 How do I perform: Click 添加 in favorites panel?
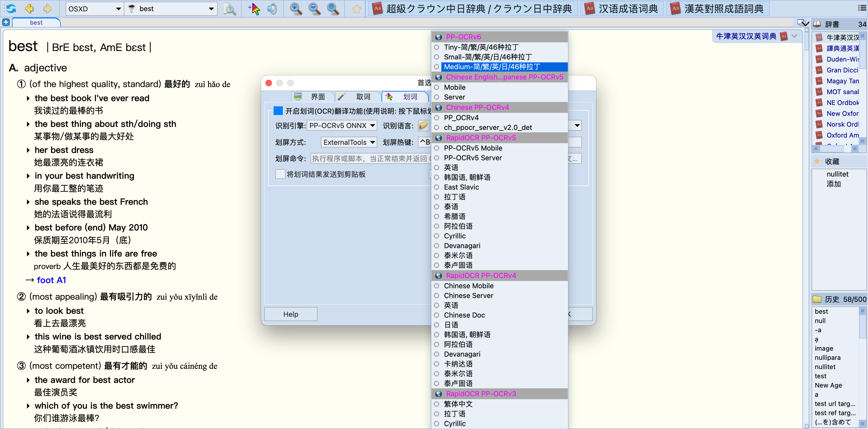(834, 184)
